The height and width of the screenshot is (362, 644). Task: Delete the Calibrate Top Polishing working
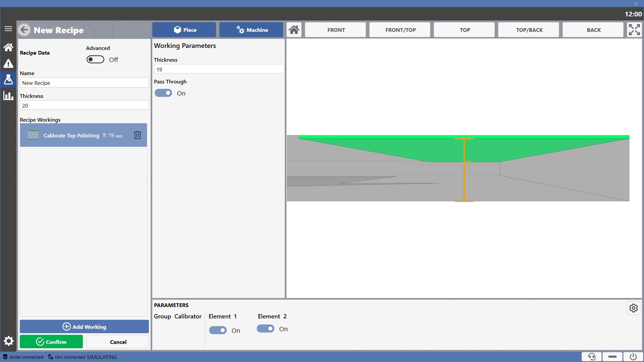[x=138, y=135]
